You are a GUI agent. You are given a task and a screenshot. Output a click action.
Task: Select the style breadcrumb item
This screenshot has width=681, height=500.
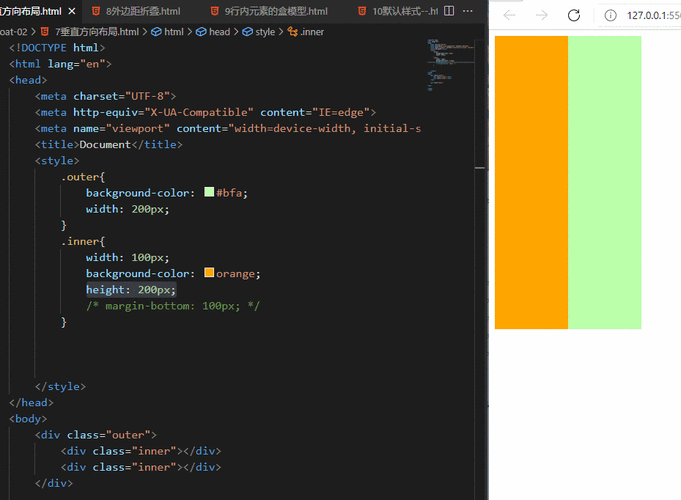(265, 32)
